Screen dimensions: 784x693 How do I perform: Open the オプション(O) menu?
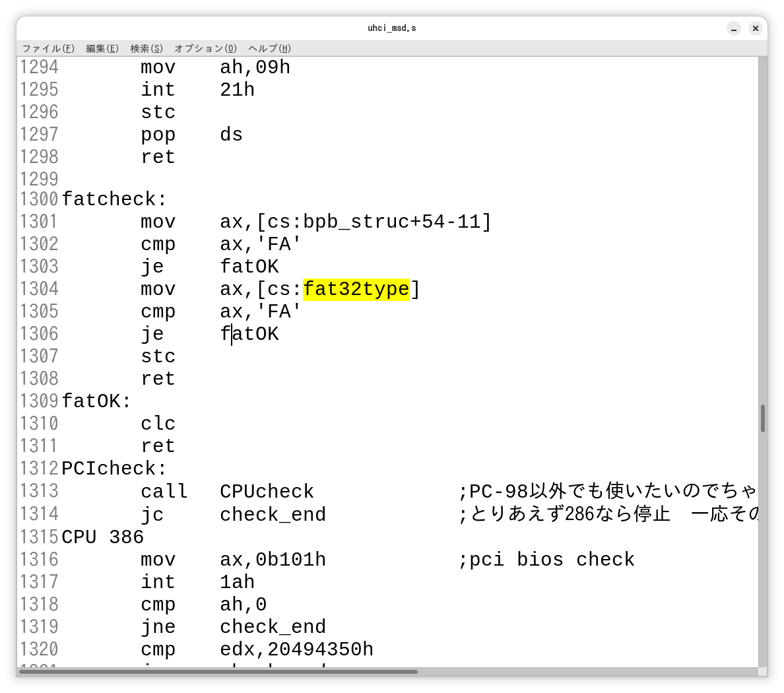205,48
